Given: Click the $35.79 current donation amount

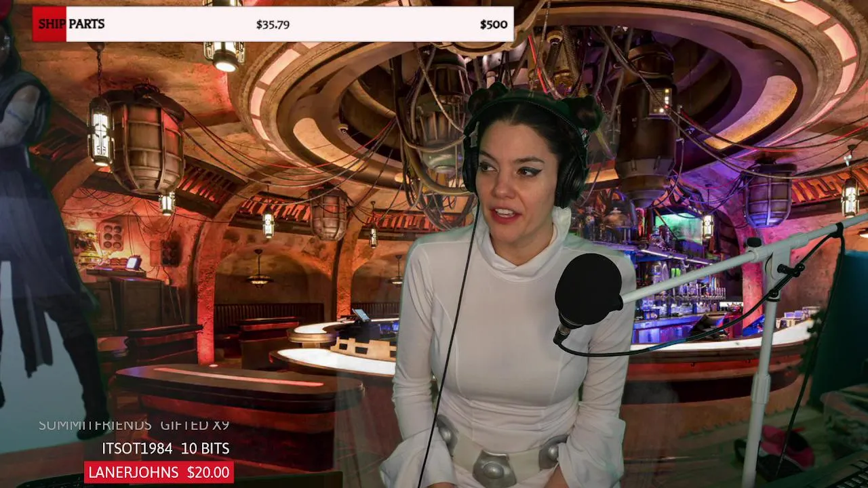Looking at the screenshot, I should click(273, 24).
